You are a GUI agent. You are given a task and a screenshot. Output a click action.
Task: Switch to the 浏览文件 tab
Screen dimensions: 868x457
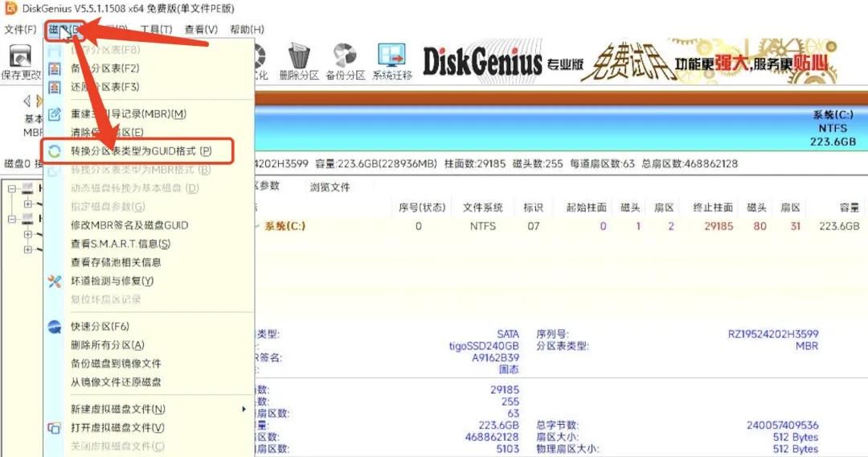(330, 187)
